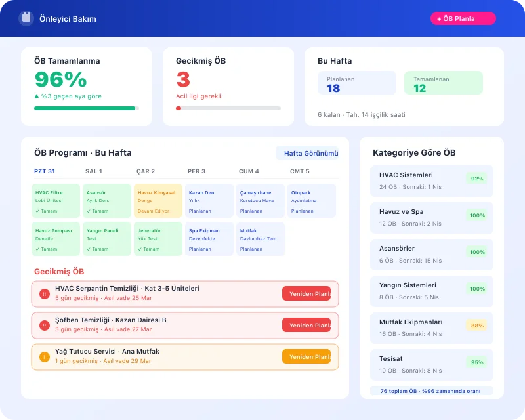This screenshot has width=525, height=420.
Task: Click the 76 toplam ÖB summary link
Action: point(431,391)
